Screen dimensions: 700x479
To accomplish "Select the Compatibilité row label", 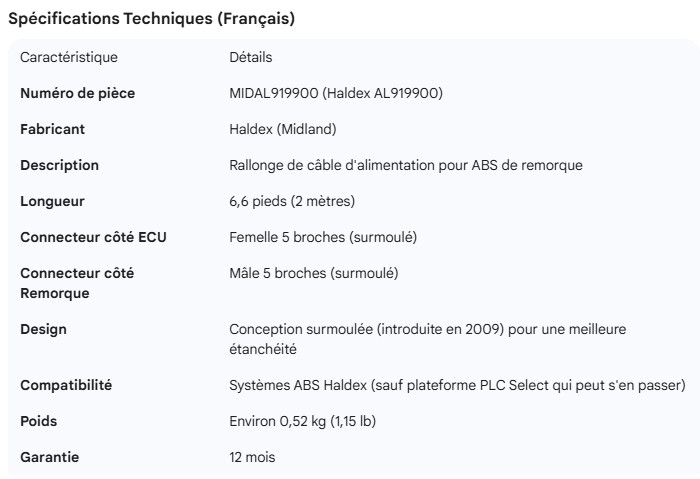I will tap(66, 385).
